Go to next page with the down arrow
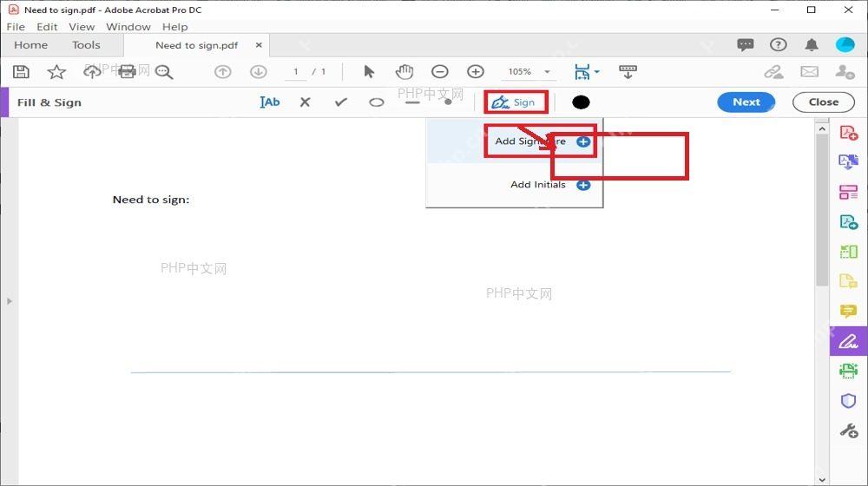868x486 pixels. (259, 71)
